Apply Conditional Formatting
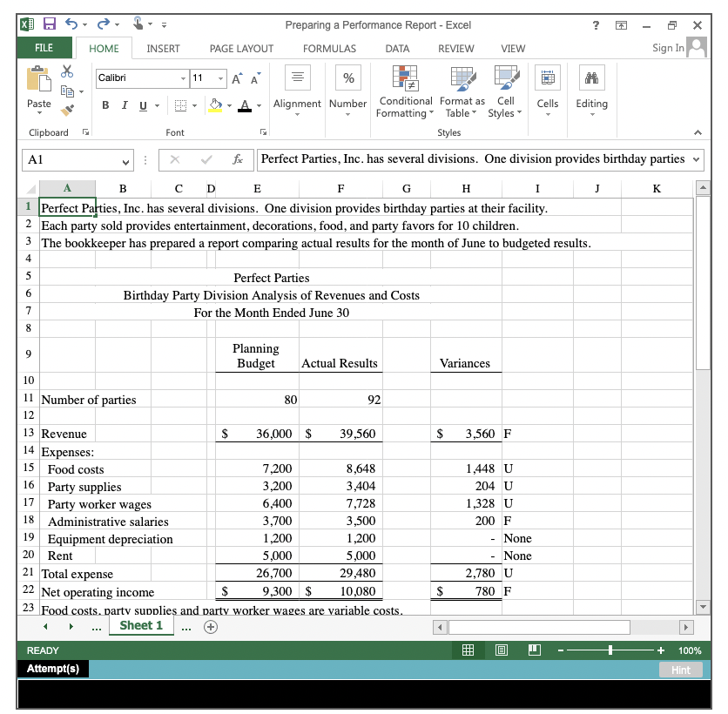The height and width of the screenshot is (714, 728). pyautogui.click(x=405, y=91)
